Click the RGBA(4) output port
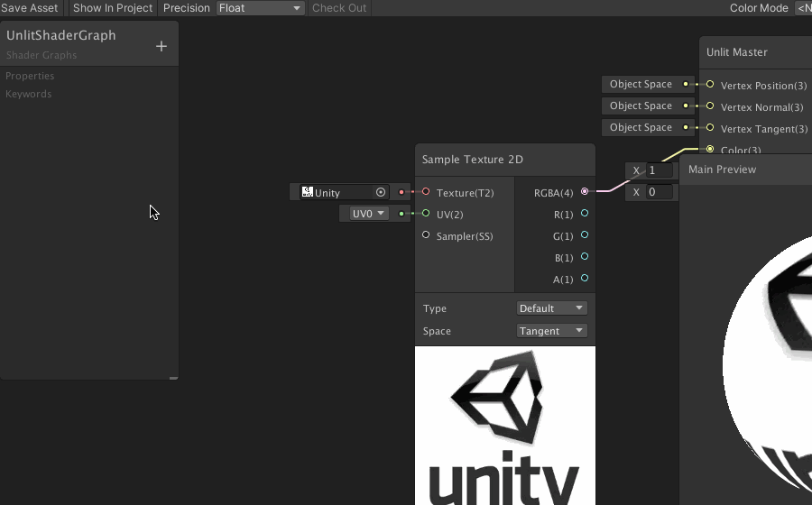 (585, 191)
